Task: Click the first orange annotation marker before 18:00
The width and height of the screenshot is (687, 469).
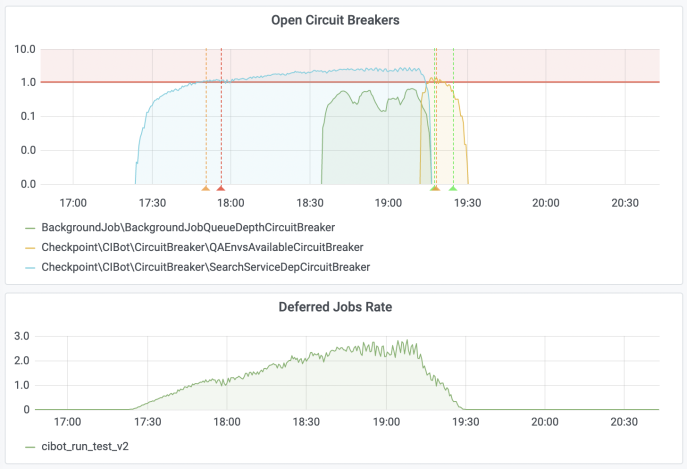Action: (x=206, y=188)
